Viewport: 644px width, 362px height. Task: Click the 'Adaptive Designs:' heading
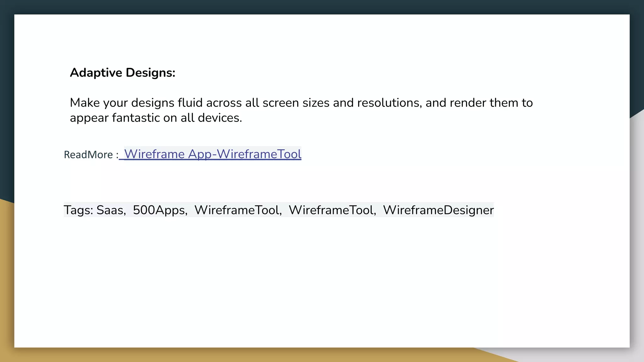coord(123,73)
